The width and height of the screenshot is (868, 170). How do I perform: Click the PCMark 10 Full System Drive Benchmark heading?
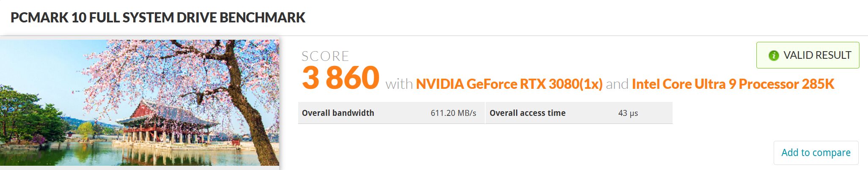(158, 18)
